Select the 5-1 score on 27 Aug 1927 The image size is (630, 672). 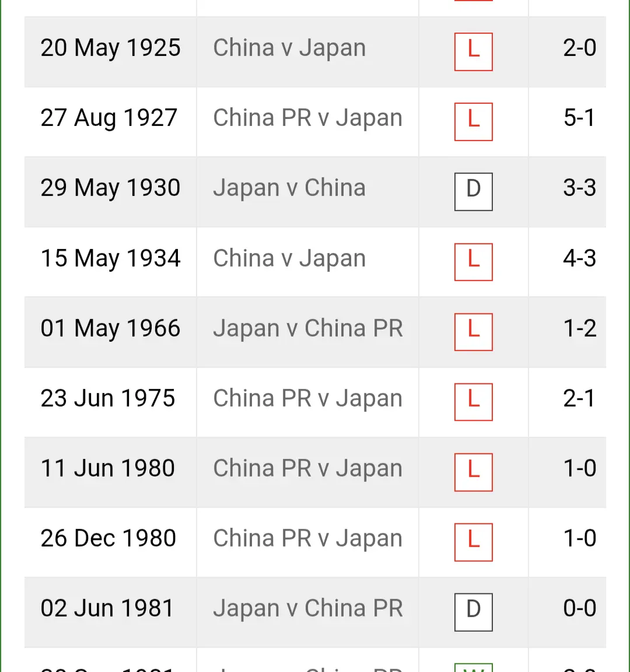click(579, 118)
